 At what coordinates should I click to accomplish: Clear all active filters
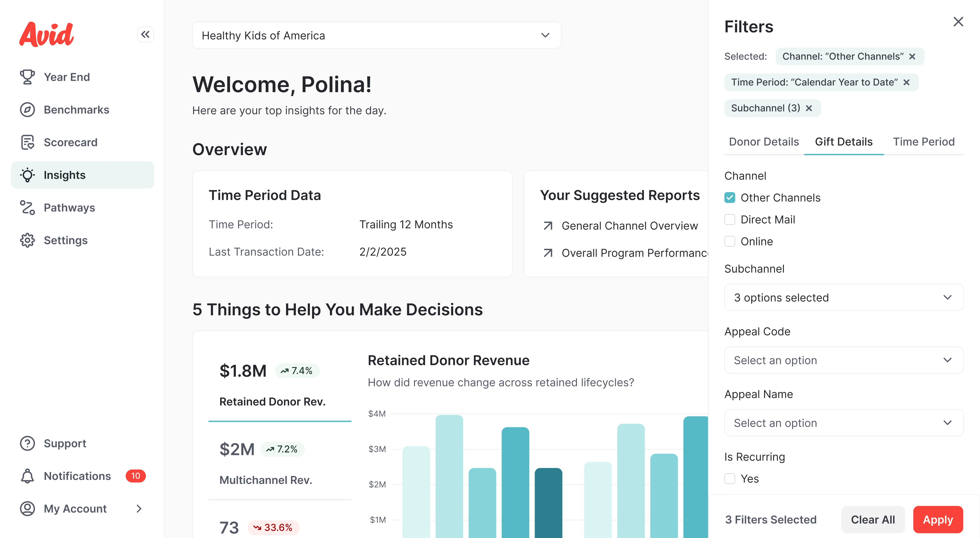873,519
